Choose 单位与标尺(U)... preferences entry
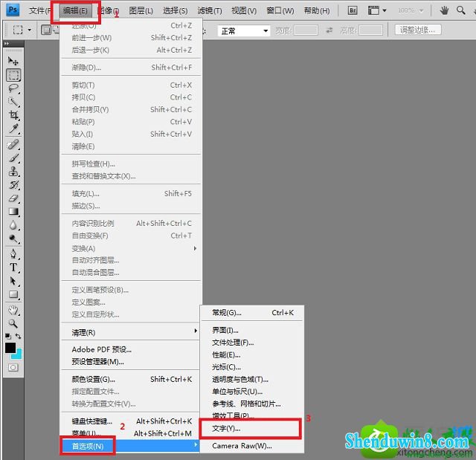This screenshot has height=460, width=476. (x=252, y=391)
